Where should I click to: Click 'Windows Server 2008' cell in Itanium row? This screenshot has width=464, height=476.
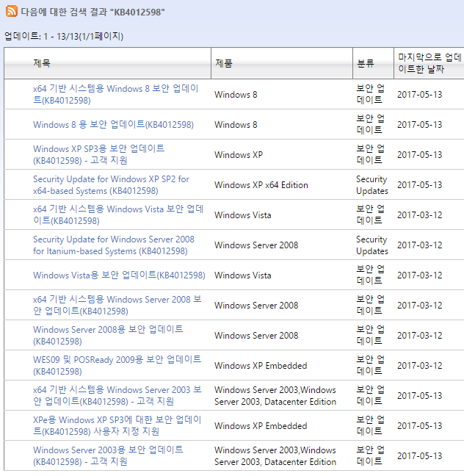click(x=256, y=245)
